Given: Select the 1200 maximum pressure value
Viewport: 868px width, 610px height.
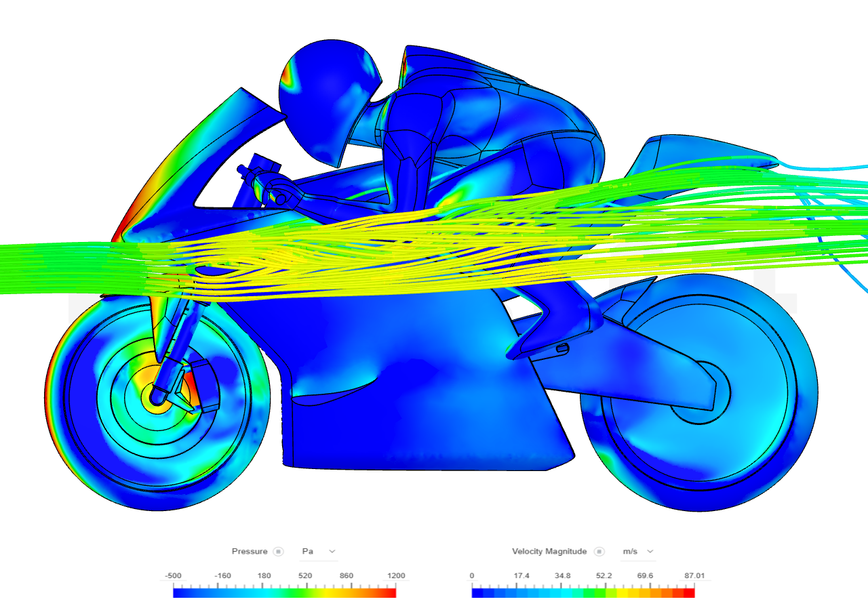Looking at the screenshot, I should pyautogui.click(x=396, y=575).
